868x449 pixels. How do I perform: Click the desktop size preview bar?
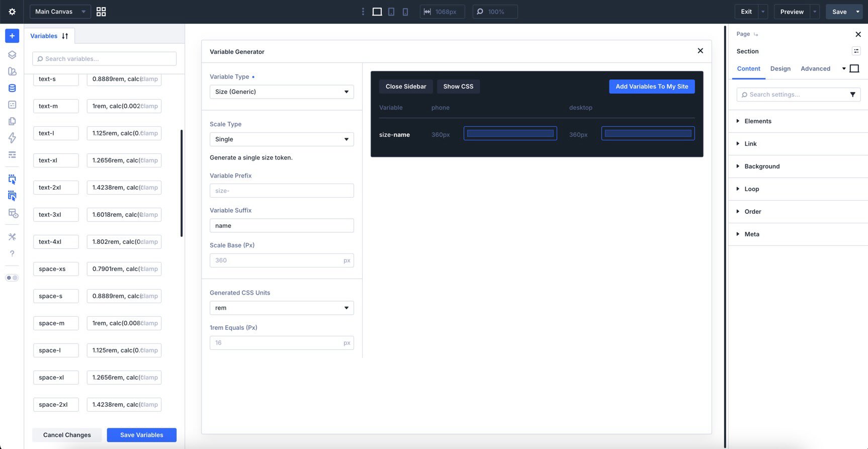click(648, 133)
